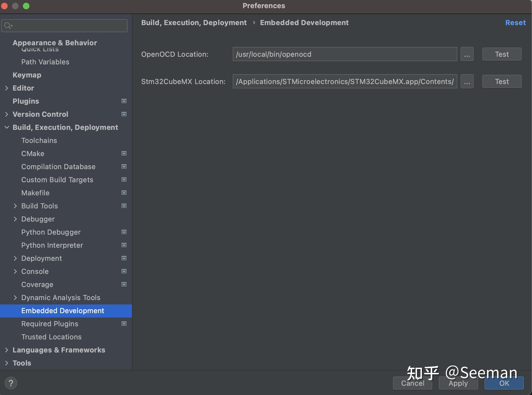
Task: Expand Languages & Frameworks group
Action: coord(7,350)
